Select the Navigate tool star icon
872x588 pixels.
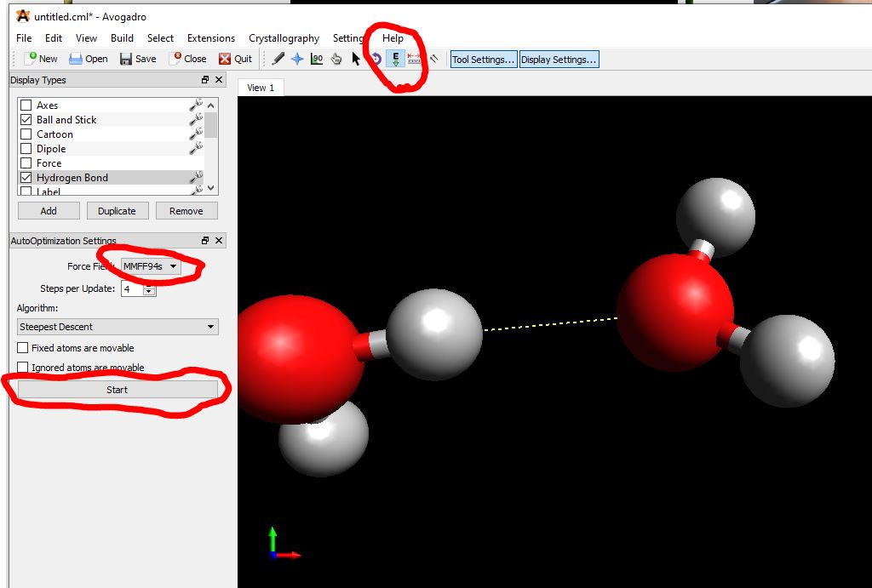click(297, 59)
